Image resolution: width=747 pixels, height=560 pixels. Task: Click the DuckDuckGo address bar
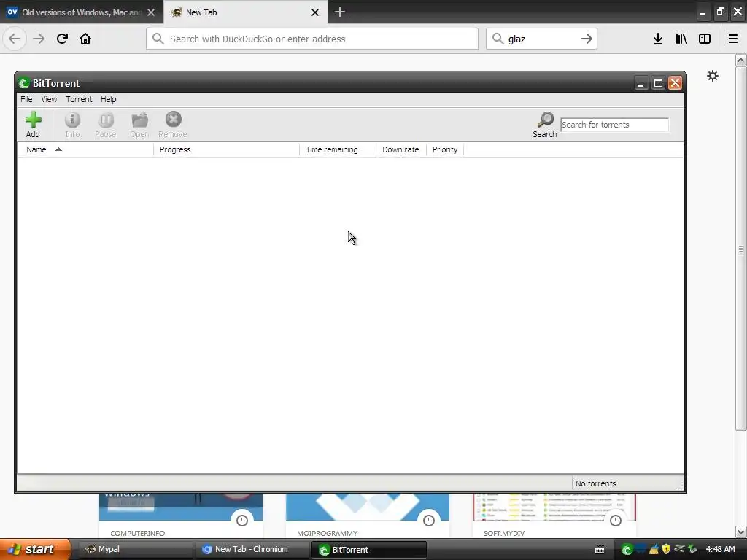click(312, 39)
